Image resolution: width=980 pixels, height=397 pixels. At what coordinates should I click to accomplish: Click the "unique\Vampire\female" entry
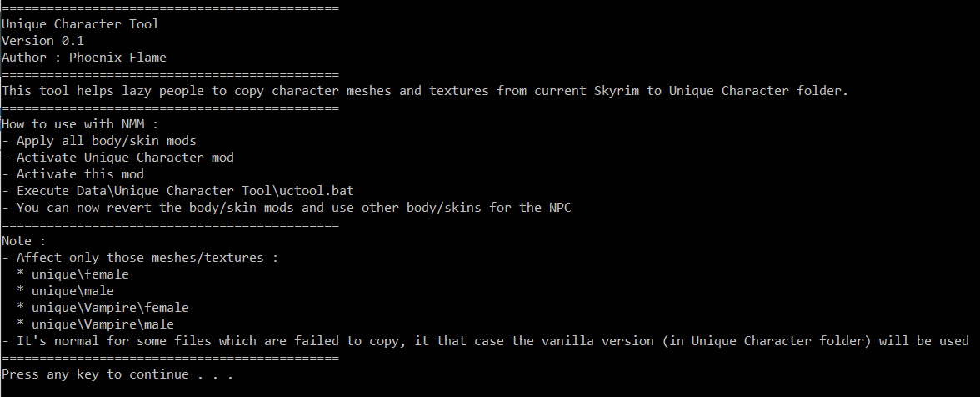click(x=110, y=308)
